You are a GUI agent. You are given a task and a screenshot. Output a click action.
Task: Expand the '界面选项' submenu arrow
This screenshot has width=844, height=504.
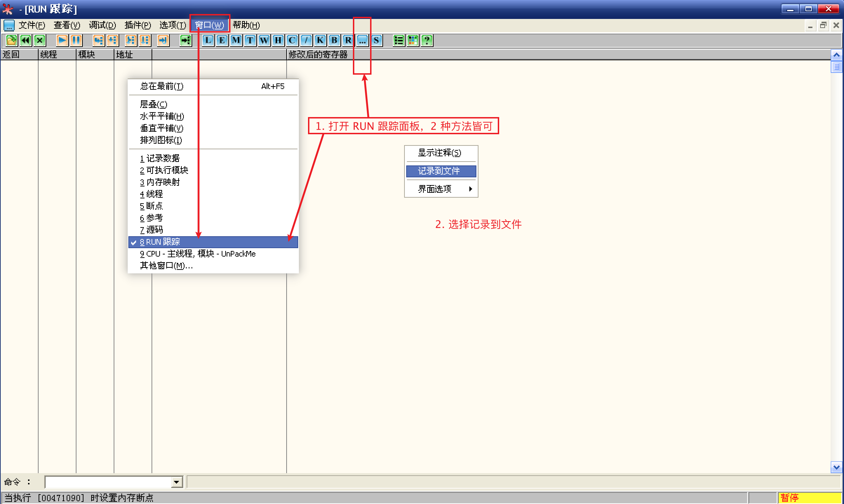470,189
